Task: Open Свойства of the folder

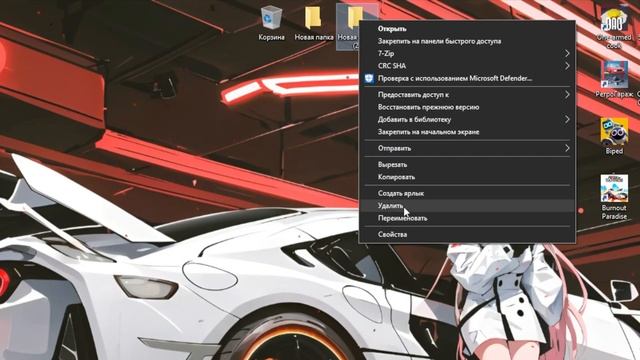Action: tap(467, 235)
